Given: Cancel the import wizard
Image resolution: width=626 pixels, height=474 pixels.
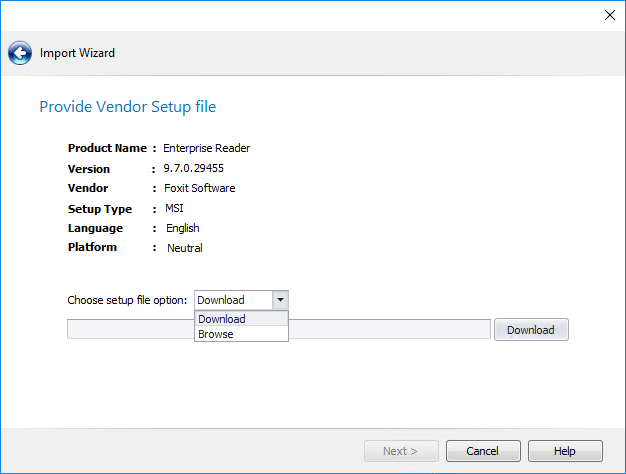Looking at the screenshot, I should [x=483, y=451].
